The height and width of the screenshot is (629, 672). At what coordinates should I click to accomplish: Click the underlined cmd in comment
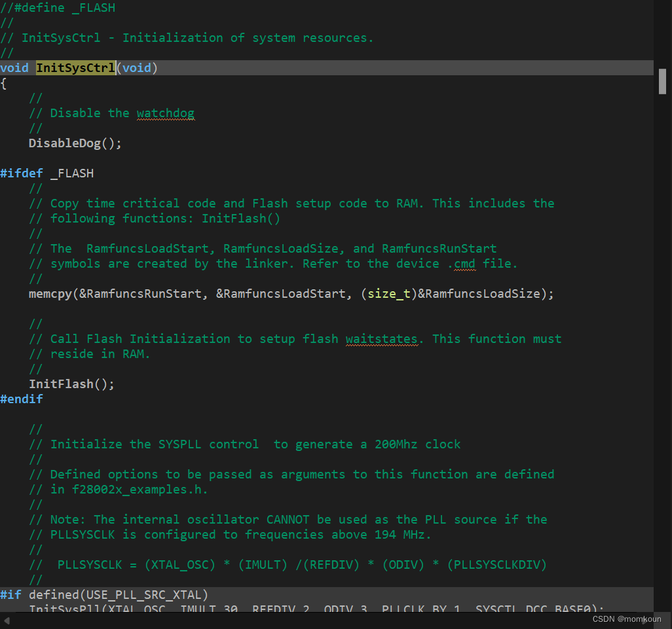click(x=464, y=263)
